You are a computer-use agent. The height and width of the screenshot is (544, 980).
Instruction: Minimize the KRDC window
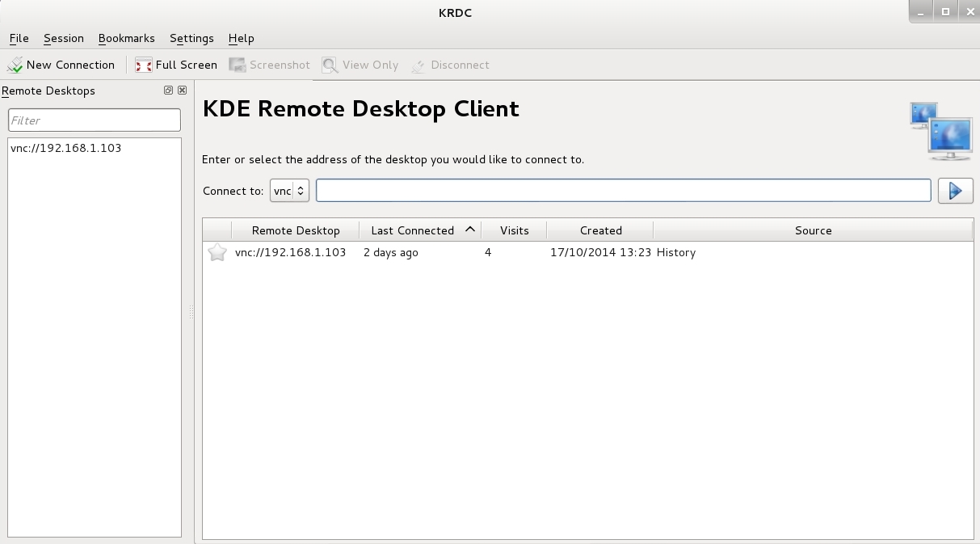tap(922, 11)
